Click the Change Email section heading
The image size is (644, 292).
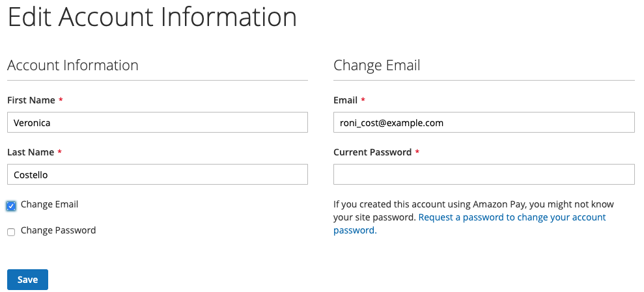click(376, 65)
